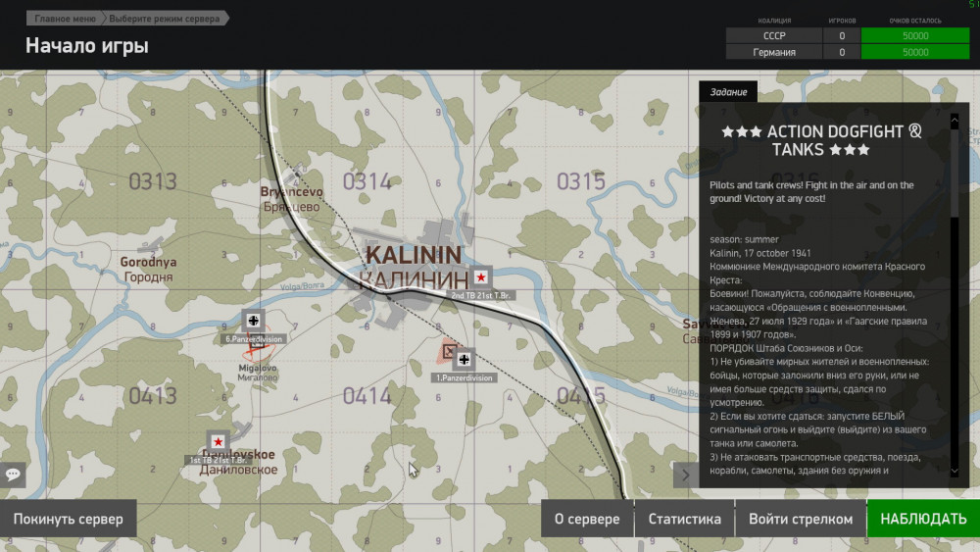980x552 pixels.
Task: Open the chat speech bubble icon
Action: 13,475
